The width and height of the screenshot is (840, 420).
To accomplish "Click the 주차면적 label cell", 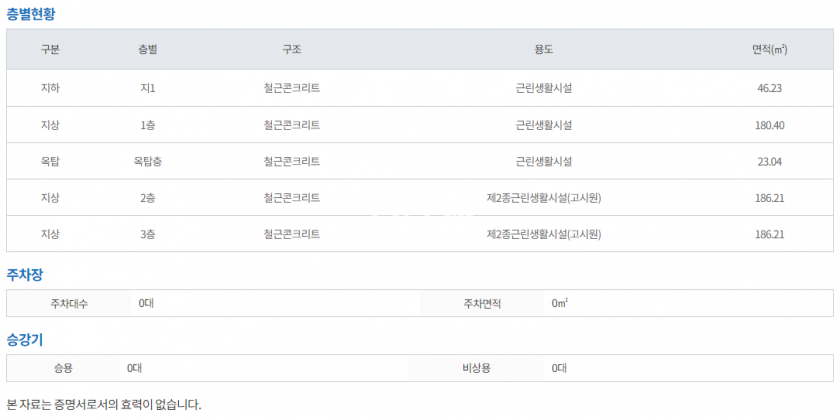I will click(x=481, y=303).
